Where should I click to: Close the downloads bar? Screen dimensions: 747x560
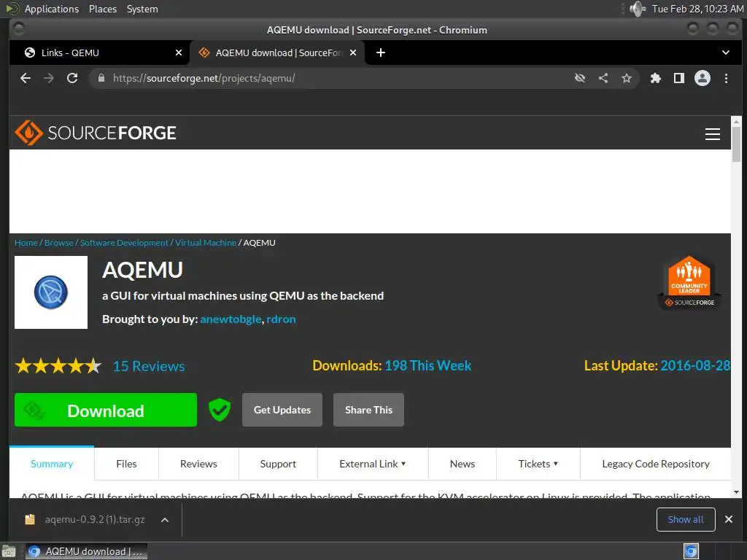tap(729, 519)
